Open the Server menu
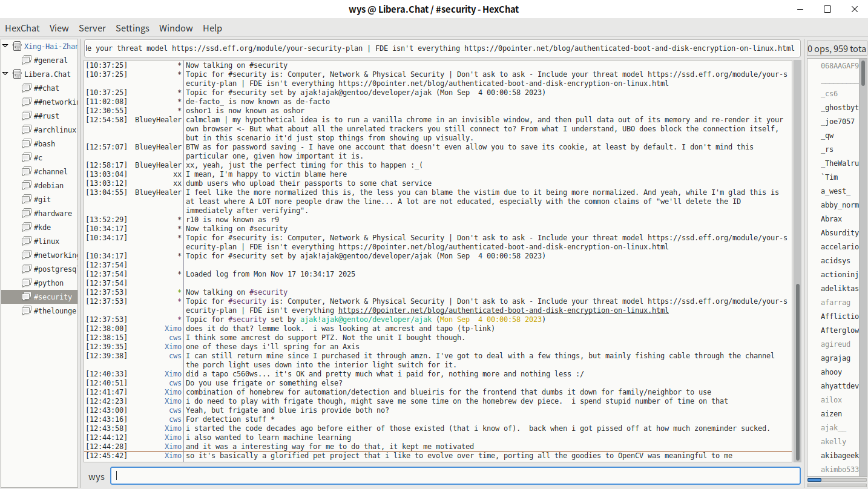 click(x=92, y=28)
